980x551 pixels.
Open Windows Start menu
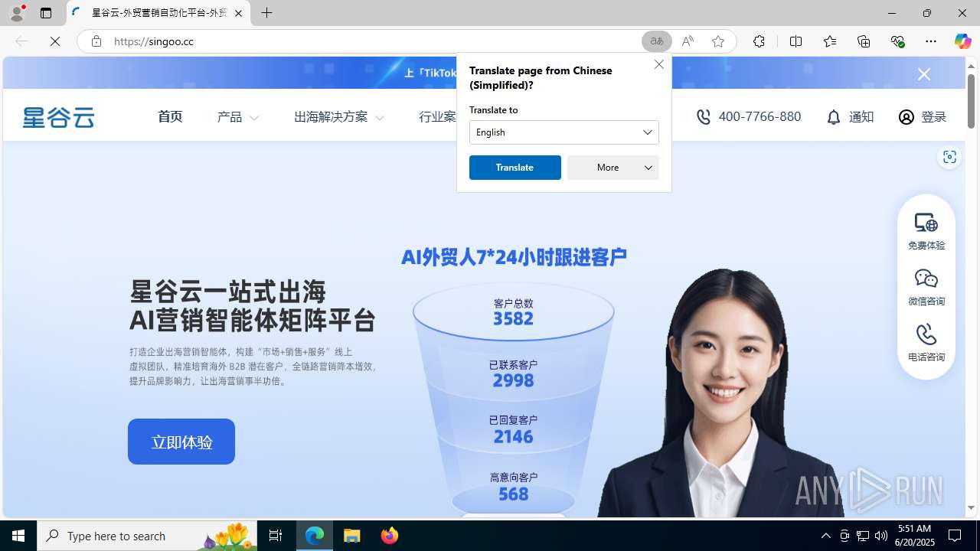(x=18, y=536)
